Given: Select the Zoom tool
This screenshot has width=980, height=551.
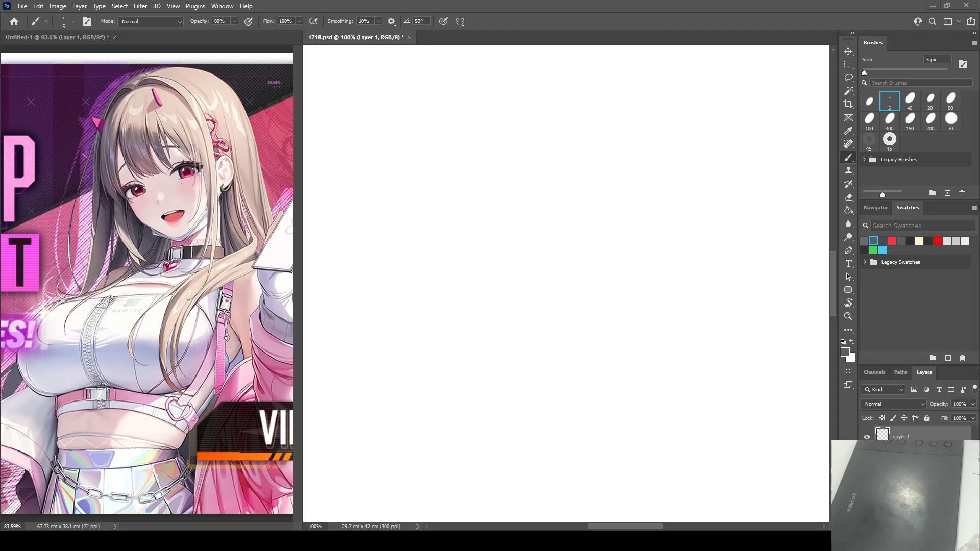Looking at the screenshot, I should tap(848, 316).
